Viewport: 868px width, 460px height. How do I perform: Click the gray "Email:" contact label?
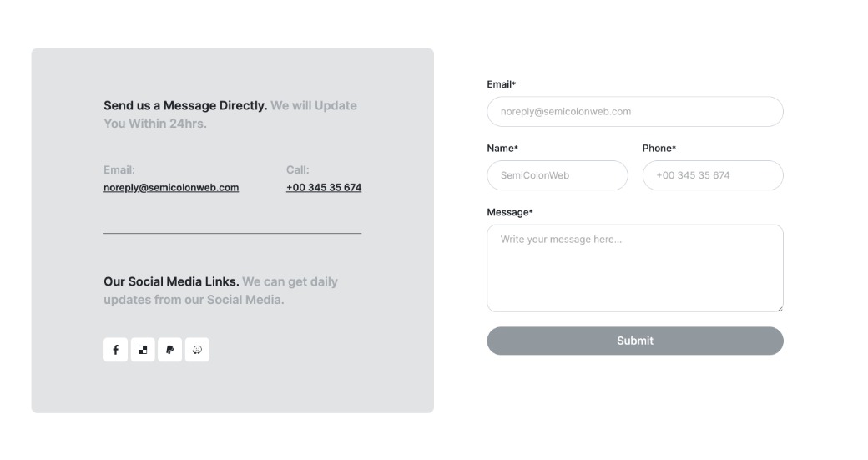[x=119, y=169]
